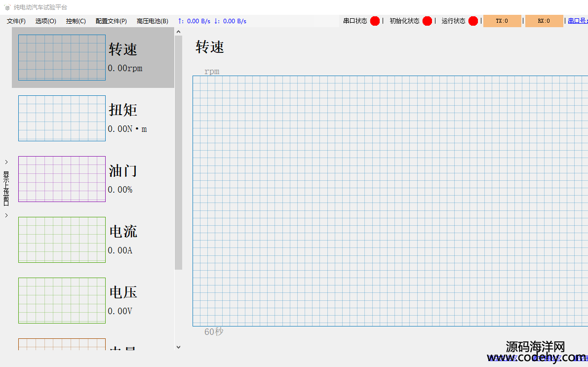
Task: Click the 运行状态 label text
Action: coord(453,21)
